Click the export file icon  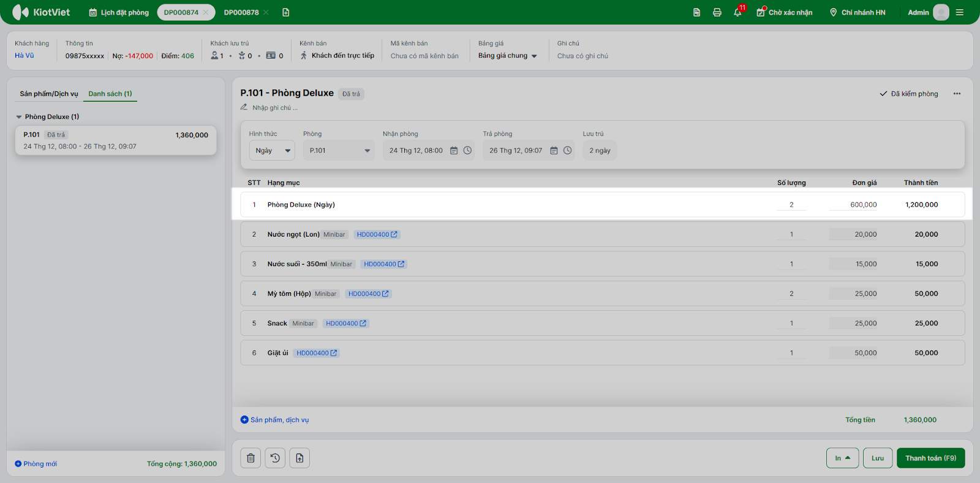coord(300,458)
